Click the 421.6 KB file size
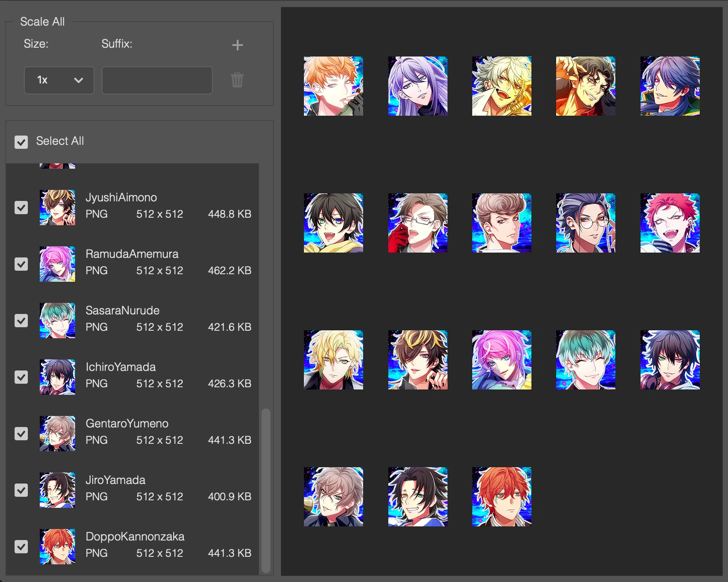The image size is (728, 582). (230, 327)
